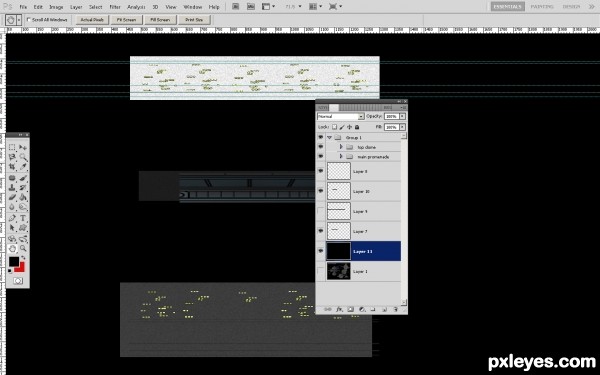Toggle visibility of Layer 7

pos(321,231)
